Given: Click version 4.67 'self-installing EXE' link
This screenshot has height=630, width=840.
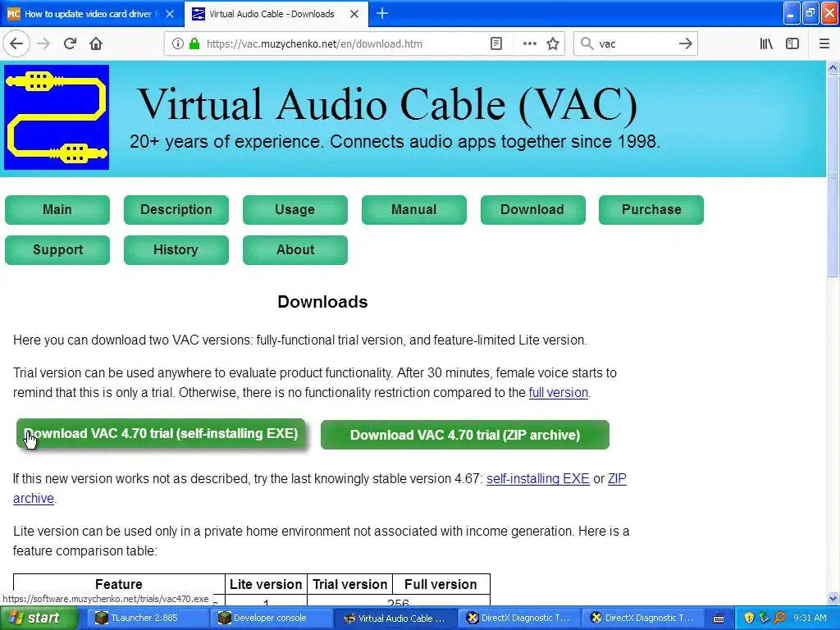Looking at the screenshot, I should coord(538,478).
